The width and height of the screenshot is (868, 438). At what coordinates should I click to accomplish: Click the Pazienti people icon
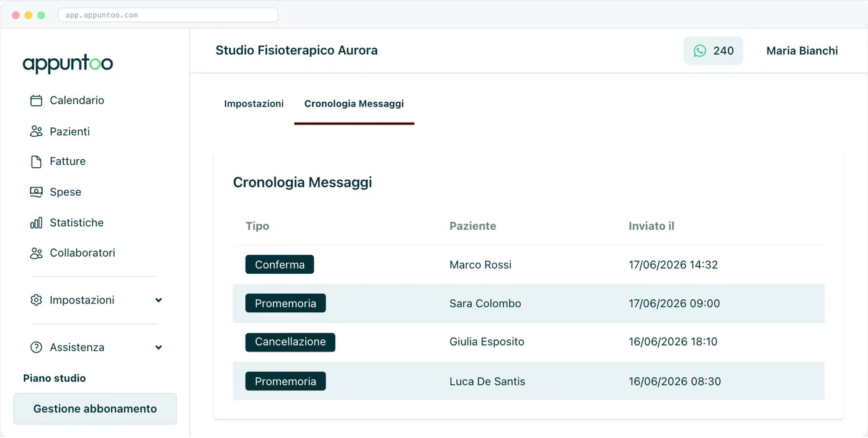click(36, 131)
